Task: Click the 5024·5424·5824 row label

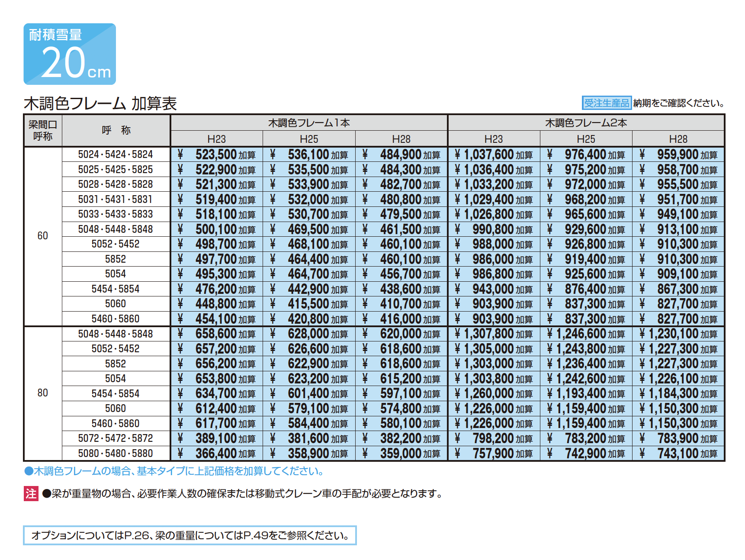Action: point(116,154)
